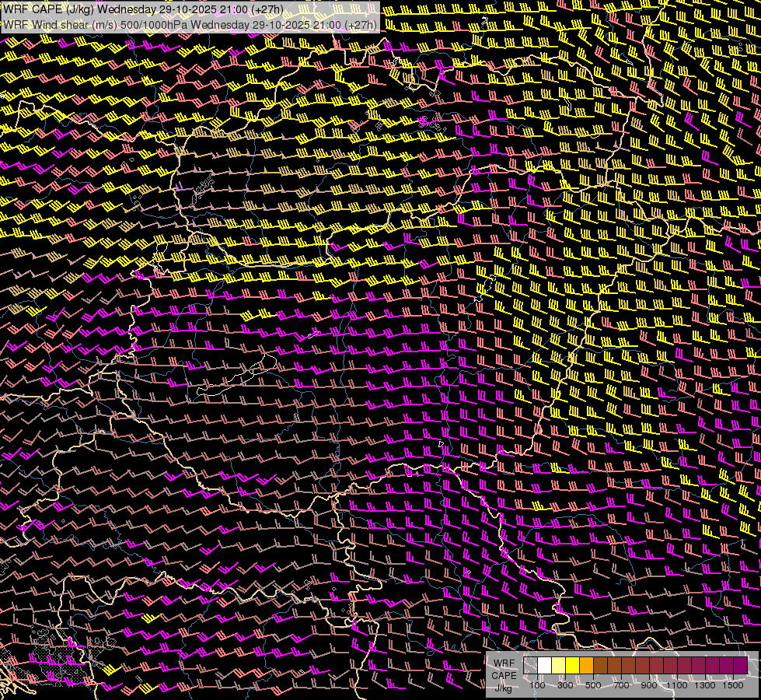Click the 300 value under the legend
The image size is (761, 700).
pyautogui.click(x=565, y=685)
